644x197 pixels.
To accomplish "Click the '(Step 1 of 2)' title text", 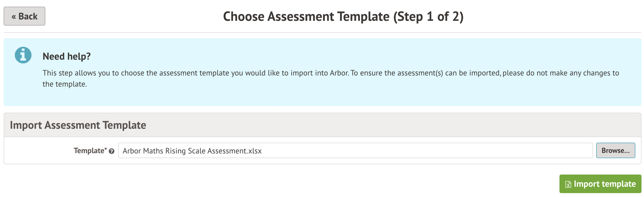I will click(x=428, y=16).
